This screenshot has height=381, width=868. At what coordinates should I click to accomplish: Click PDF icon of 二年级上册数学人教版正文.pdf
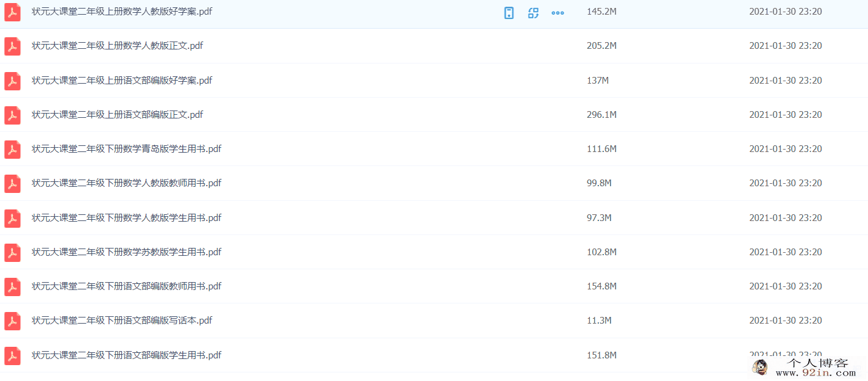12,46
